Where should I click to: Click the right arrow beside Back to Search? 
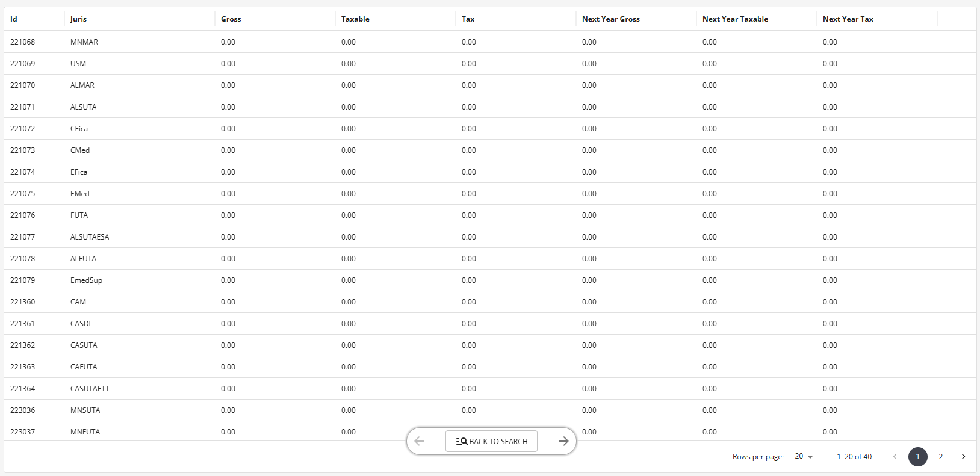[x=563, y=441]
